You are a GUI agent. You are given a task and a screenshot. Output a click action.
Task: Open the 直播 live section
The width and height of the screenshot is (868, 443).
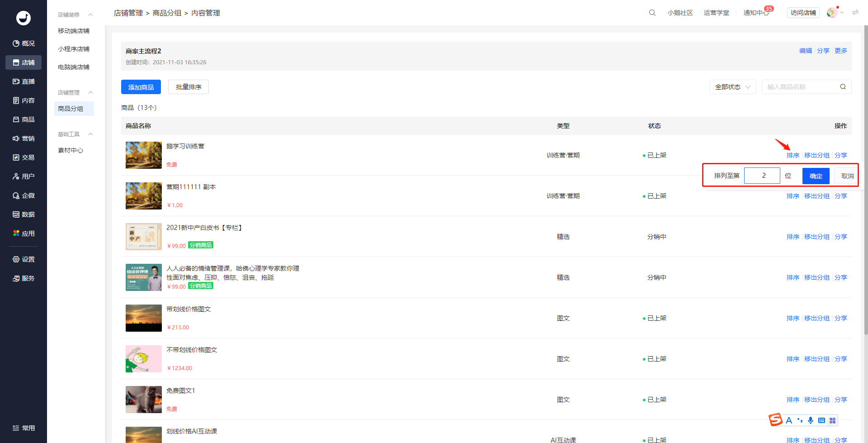pos(24,81)
